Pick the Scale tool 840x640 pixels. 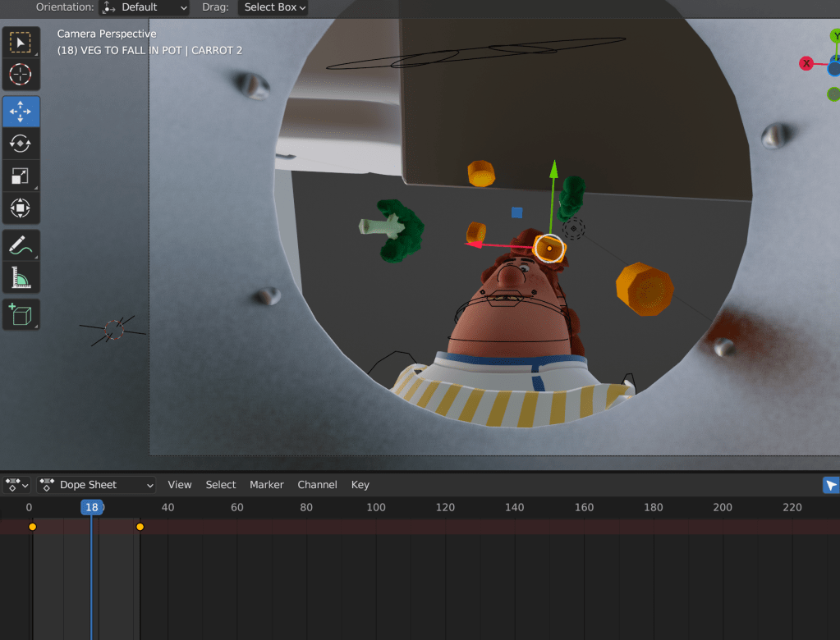pos(21,176)
